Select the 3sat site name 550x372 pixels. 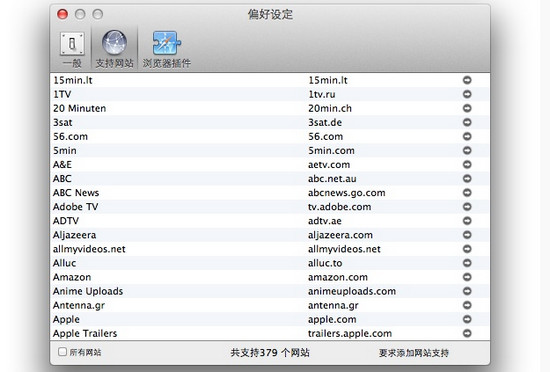62,122
